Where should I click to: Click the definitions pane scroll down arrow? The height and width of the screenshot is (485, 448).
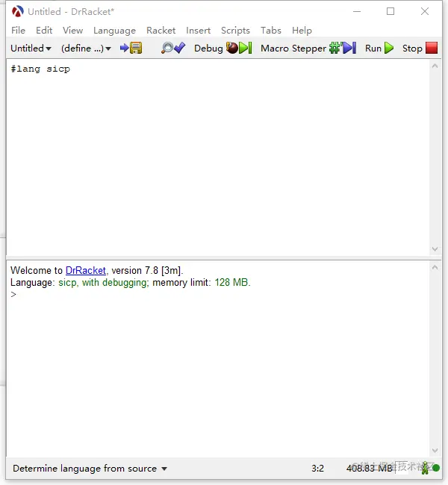point(435,249)
